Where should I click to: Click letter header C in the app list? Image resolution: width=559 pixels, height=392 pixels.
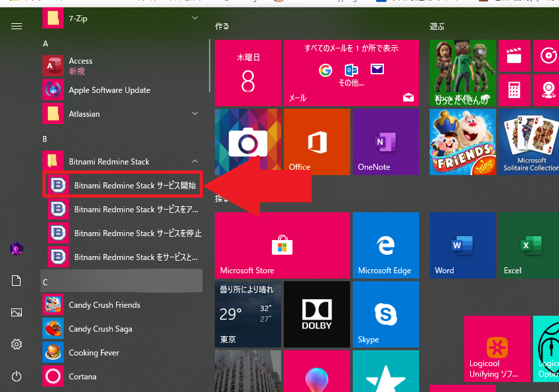tap(121, 281)
